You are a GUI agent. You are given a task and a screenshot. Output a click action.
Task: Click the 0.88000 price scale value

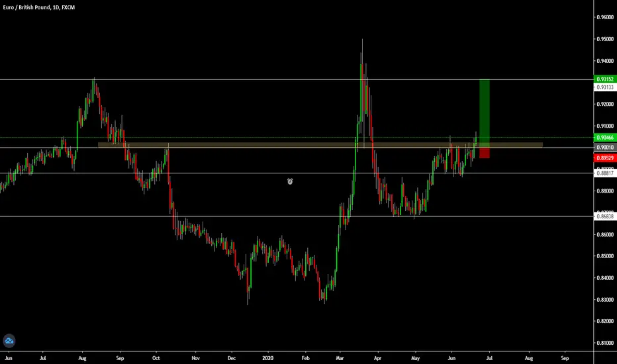(605, 191)
